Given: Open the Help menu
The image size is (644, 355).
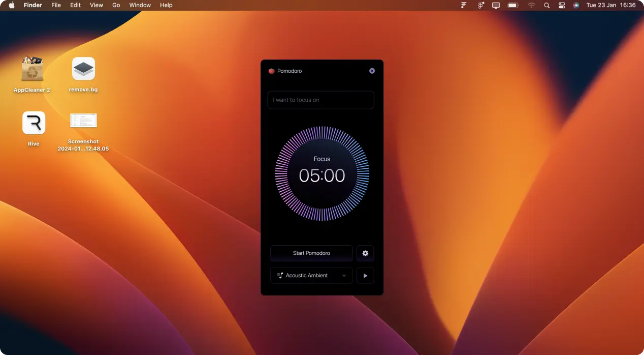Looking at the screenshot, I should click(x=166, y=5).
